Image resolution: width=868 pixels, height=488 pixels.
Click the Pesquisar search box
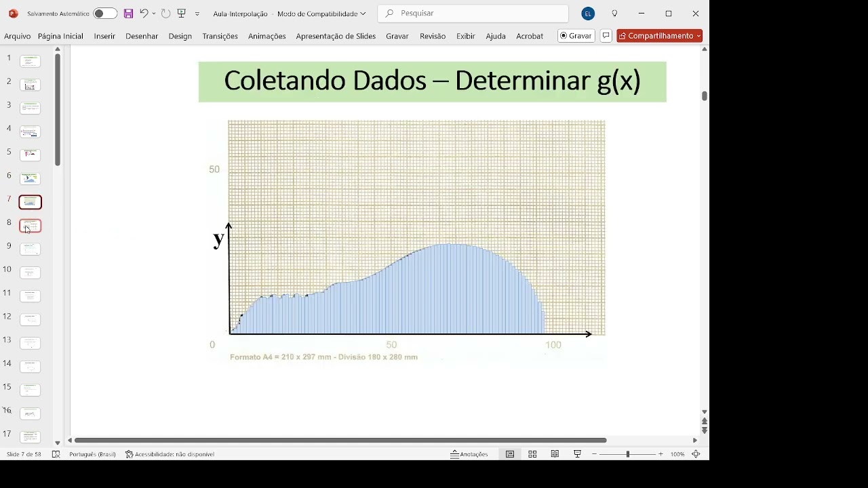[x=473, y=14]
